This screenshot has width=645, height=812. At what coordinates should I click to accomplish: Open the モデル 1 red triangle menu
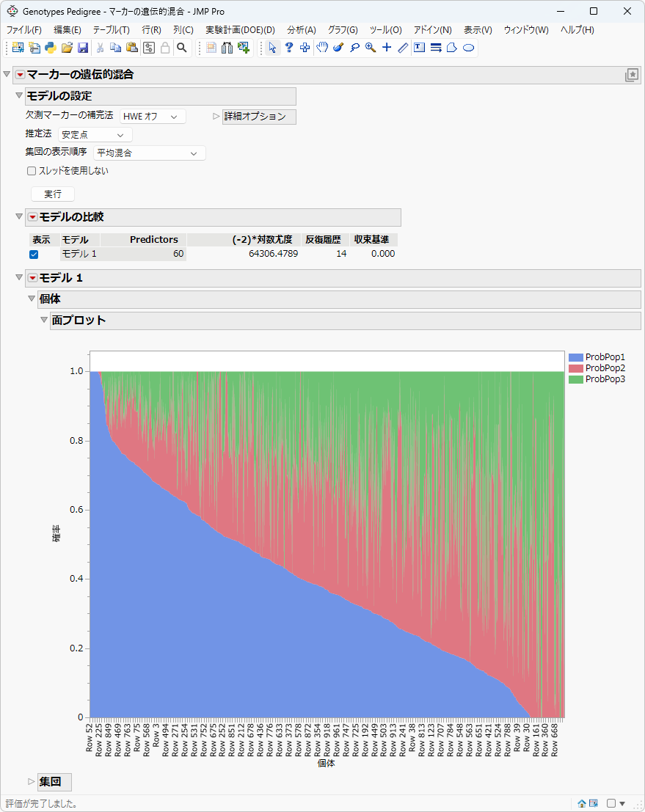[32, 278]
